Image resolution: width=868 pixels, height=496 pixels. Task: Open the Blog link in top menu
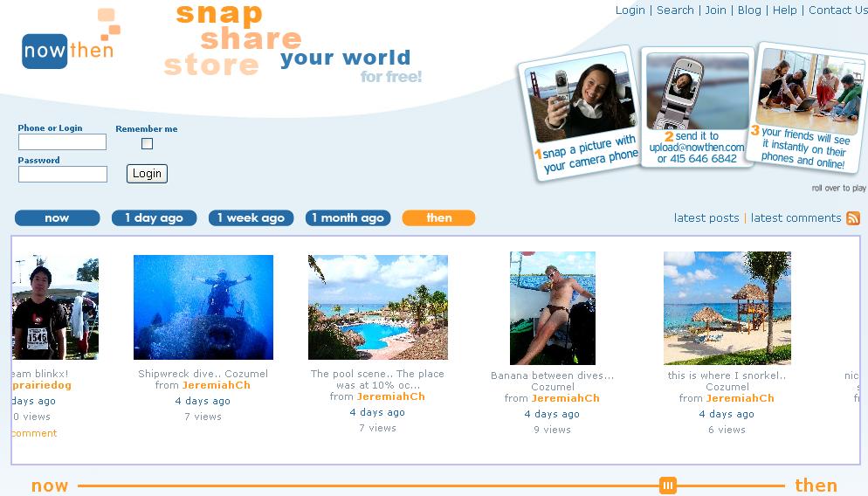pos(749,10)
